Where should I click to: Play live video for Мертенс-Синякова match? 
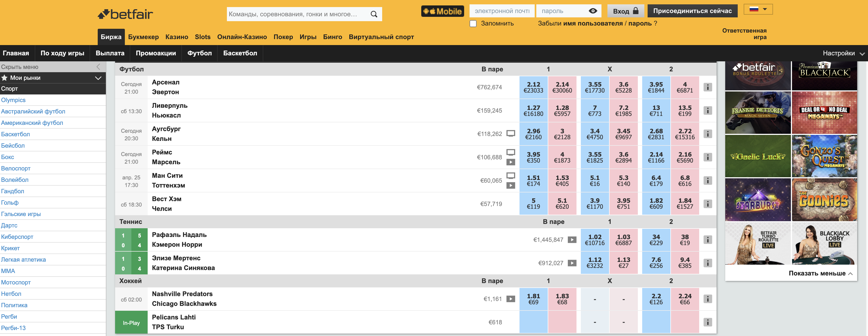tap(572, 263)
